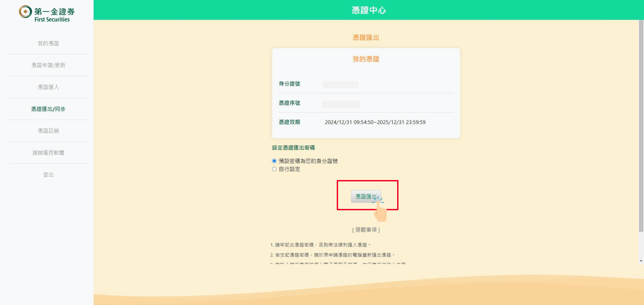The height and width of the screenshot is (305, 644).
Task: Open 憑證註銷 menu item
Action: [x=48, y=131]
